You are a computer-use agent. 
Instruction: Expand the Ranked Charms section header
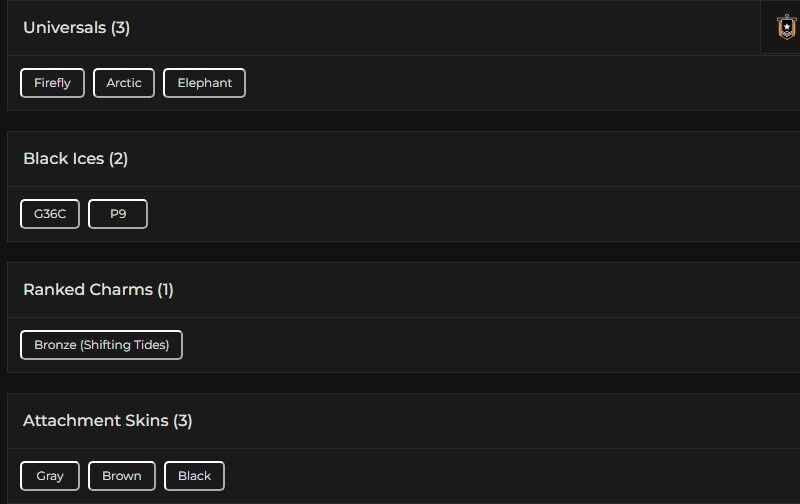pyautogui.click(x=98, y=290)
